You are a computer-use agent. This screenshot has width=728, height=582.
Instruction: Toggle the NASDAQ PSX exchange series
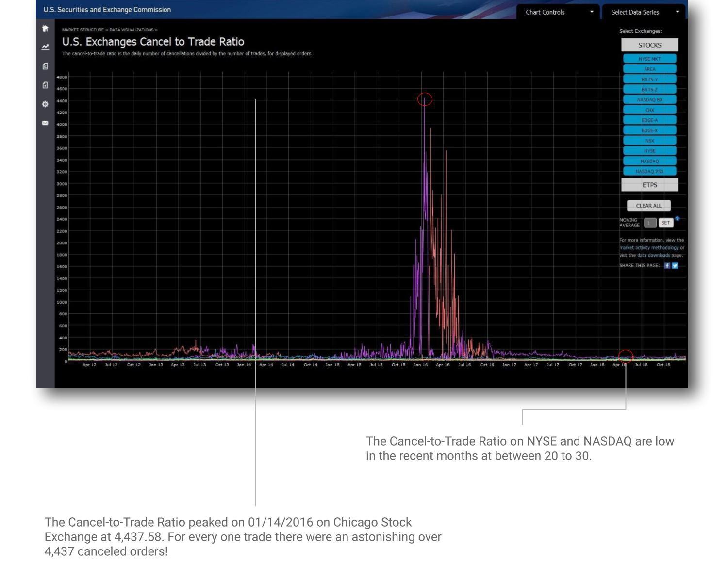tap(649, 171)
